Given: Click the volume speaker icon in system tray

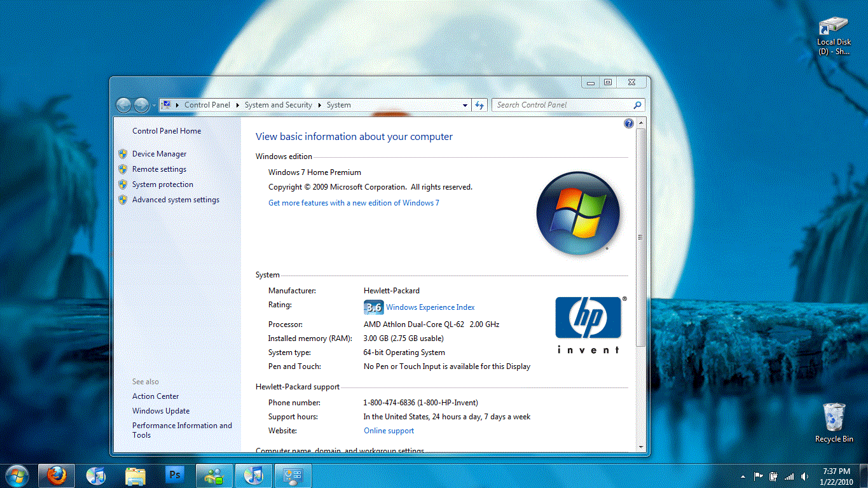Looking at the screenshot, I should pos(805,476).
